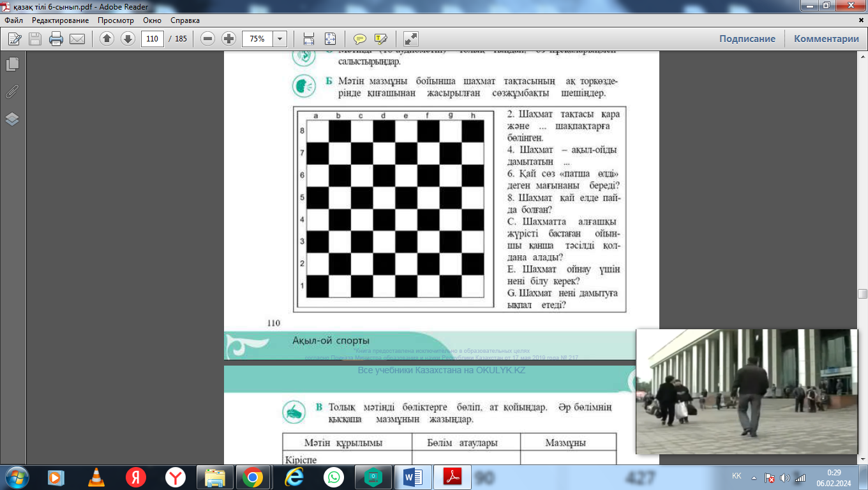Viewport: 868px width, 490px height.
Task: Open the Просмотр menu
Action: (x=116, y=20)
